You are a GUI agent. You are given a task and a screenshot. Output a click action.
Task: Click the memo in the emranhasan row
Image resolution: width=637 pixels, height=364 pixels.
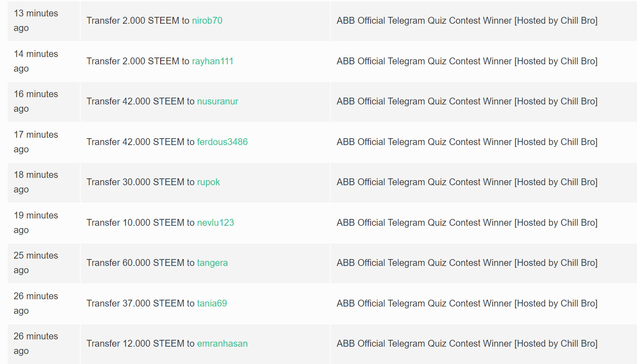pos(467,343)
